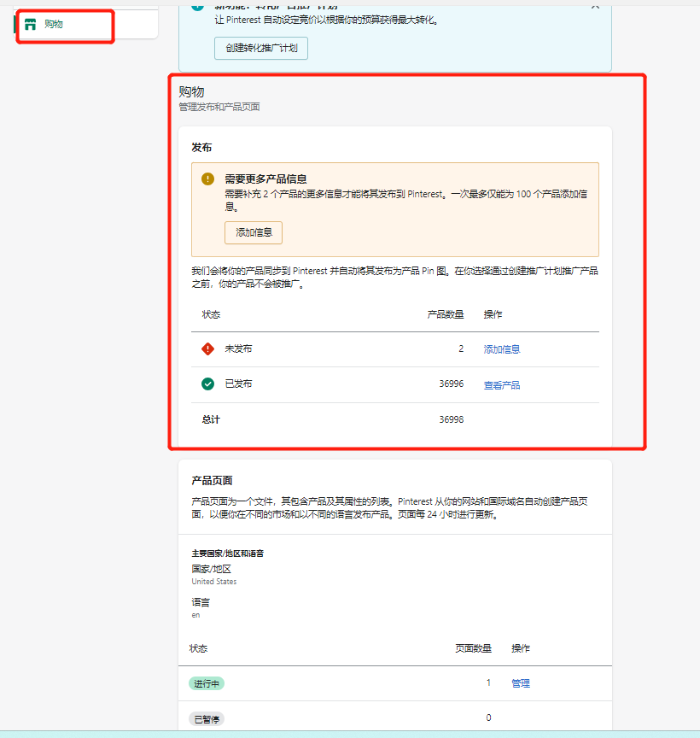
Task: Open the 查看产品 link for published products
Action: tap(502, 385)
